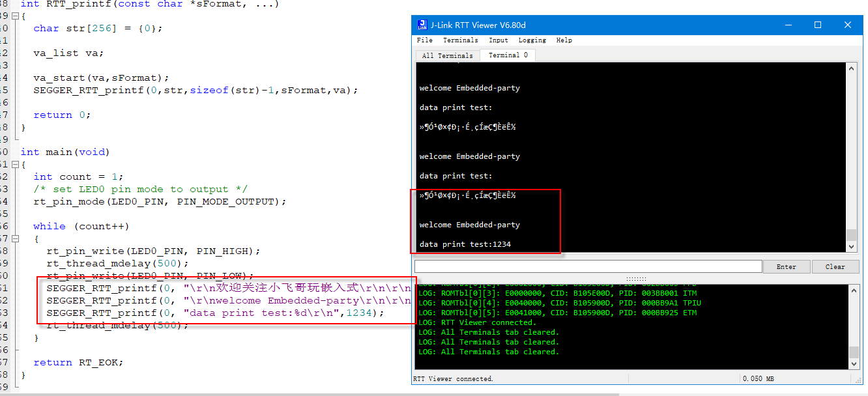Click the RTT_printf function declaration line
Viewport: 868px width, 396px height.
[x=150, y=4]
